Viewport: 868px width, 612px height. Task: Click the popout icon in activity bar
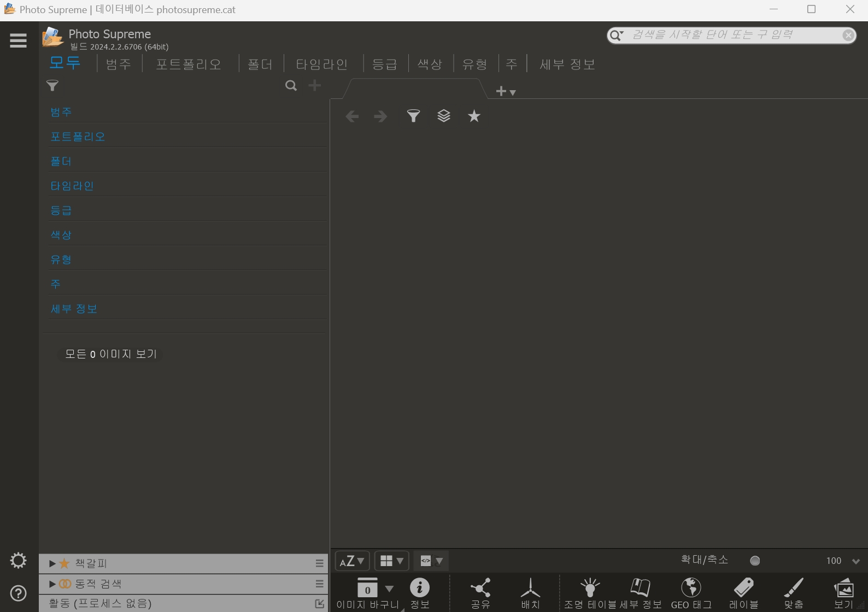pyautogui.click(x=320, y=603)
